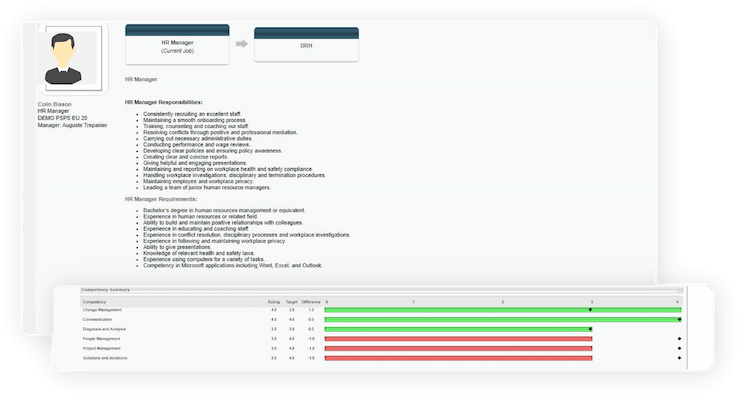740x397 pixels.
Task: Click the Diagnosis and Analysis bar
Action: [x=458, y=329]
